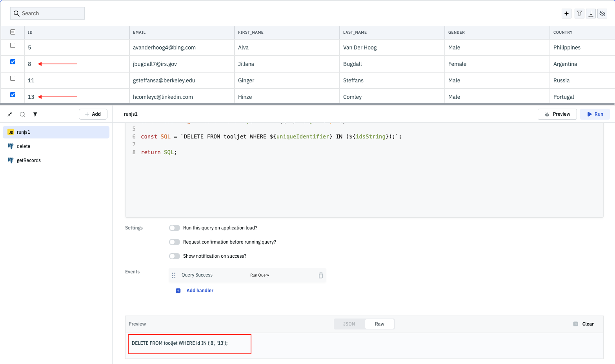Open the query list filter funnel icon
The width and height of the screenshot is (615, 364).
pyautogui.click(x=35, y=114)
